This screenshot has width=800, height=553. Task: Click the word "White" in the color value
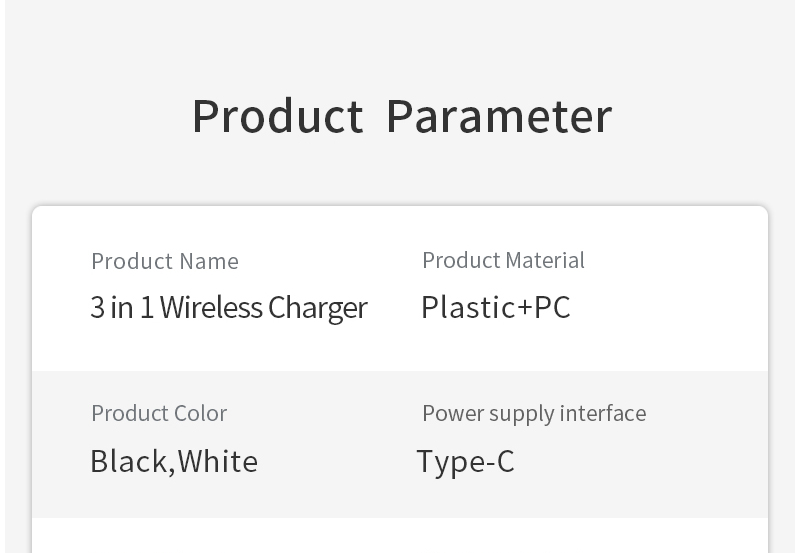(x=218, y=461)
